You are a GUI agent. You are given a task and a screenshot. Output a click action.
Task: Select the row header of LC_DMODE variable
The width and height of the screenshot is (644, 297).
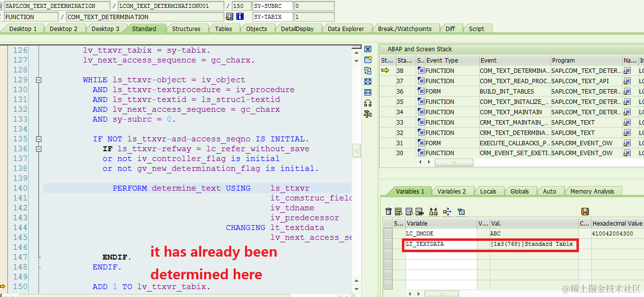pyautogui.click(x=388, y=233)
